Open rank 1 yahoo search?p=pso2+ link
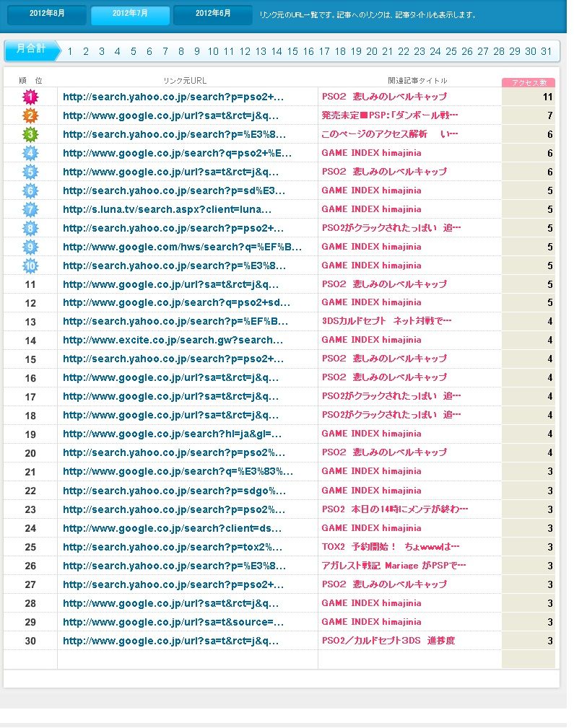The width and height of the screenshot is (574, 728). [x=173, y=97]
